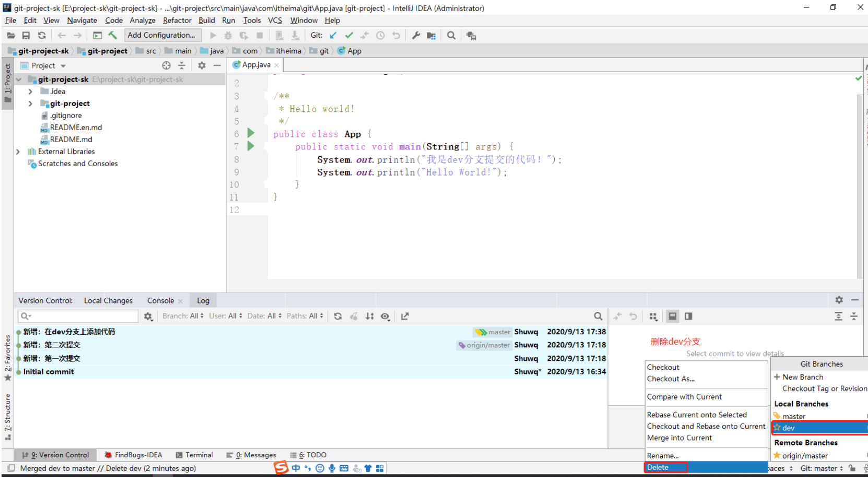Click the Git Commit checkmark icon

click(x=349, y=36)
